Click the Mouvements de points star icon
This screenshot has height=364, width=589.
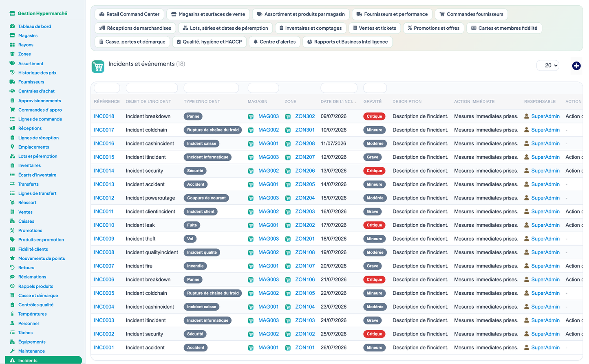tap(12, 258)
